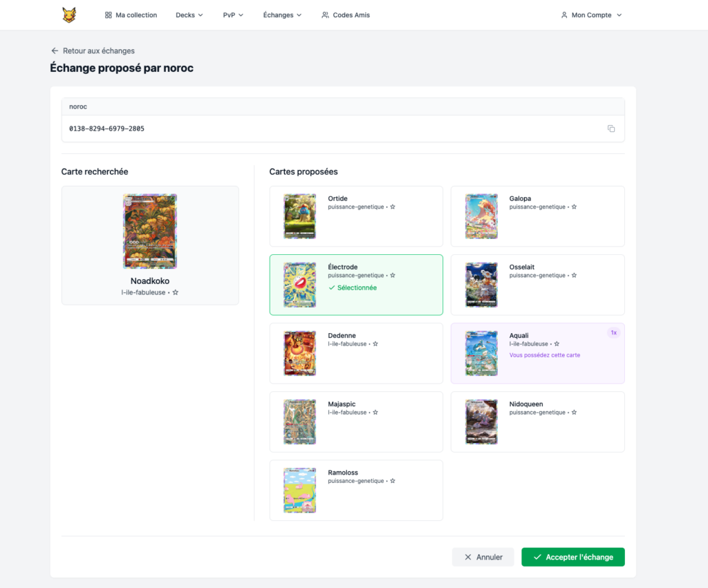Expand the Decks dropdown chevron

pos(201,15)
